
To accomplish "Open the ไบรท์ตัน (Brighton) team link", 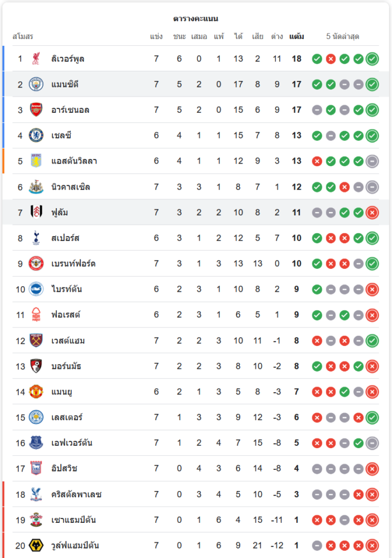I will (x=66, y=290).
